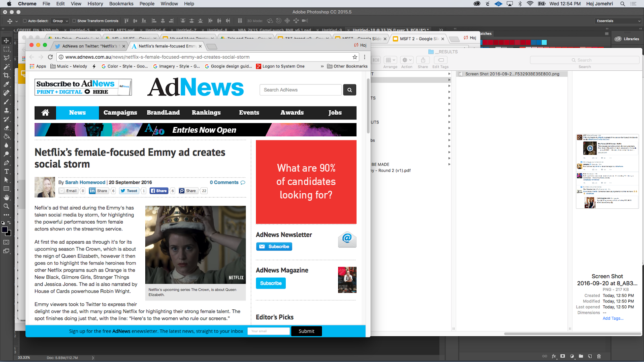Open the Campaigns nav item
The image size is (644, 362).
pos(120,113)
